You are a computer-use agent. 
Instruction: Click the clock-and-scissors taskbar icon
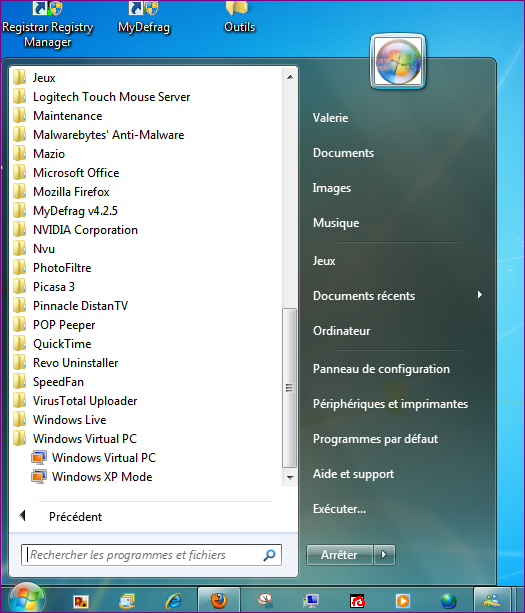pyautogui.click(x=265, y=600)
